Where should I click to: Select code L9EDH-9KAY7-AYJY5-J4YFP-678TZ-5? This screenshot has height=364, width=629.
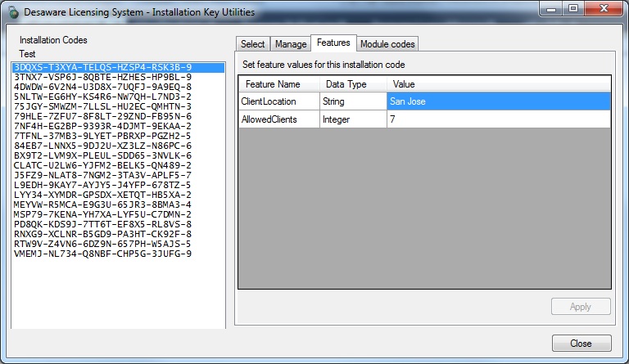(x=118, y=185)
